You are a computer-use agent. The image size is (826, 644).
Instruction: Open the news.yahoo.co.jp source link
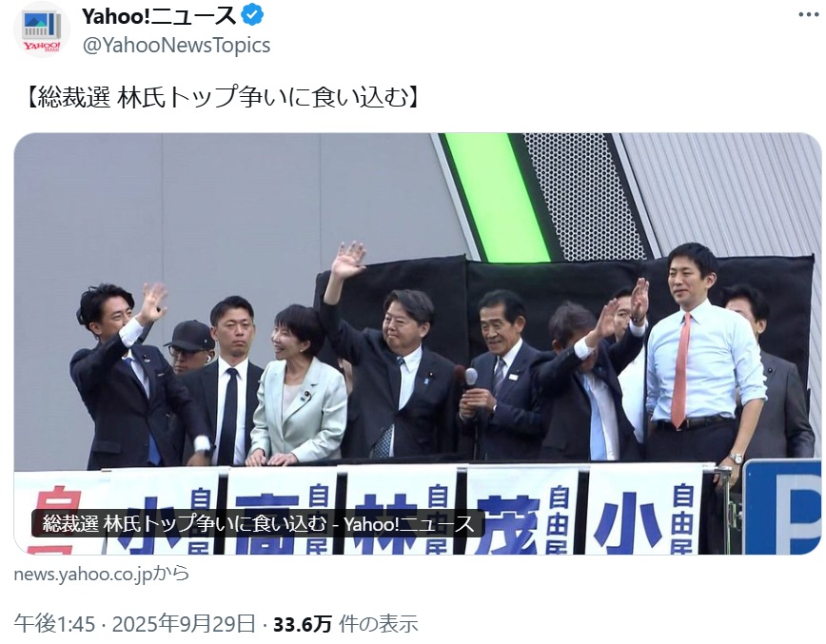point(102,574)
